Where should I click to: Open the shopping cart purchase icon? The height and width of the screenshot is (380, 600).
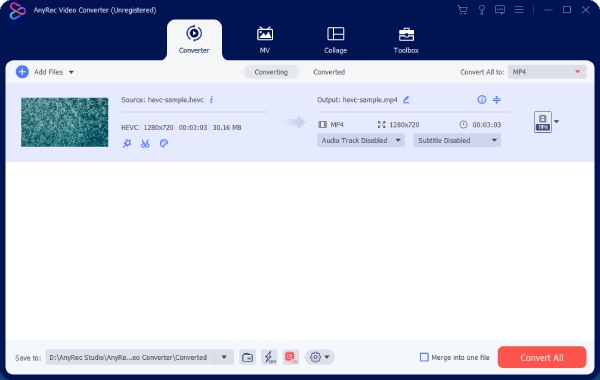pyautogui.click(x=462, y=10)
